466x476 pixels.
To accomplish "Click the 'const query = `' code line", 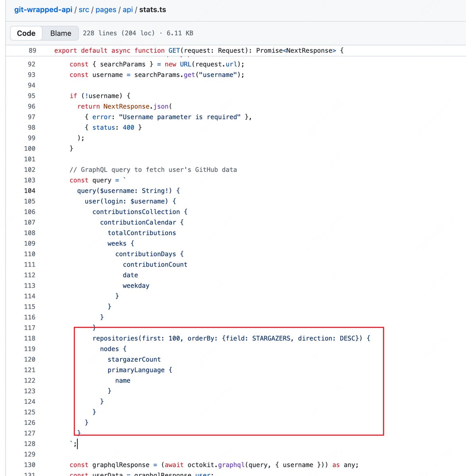I will coord(98,180).
